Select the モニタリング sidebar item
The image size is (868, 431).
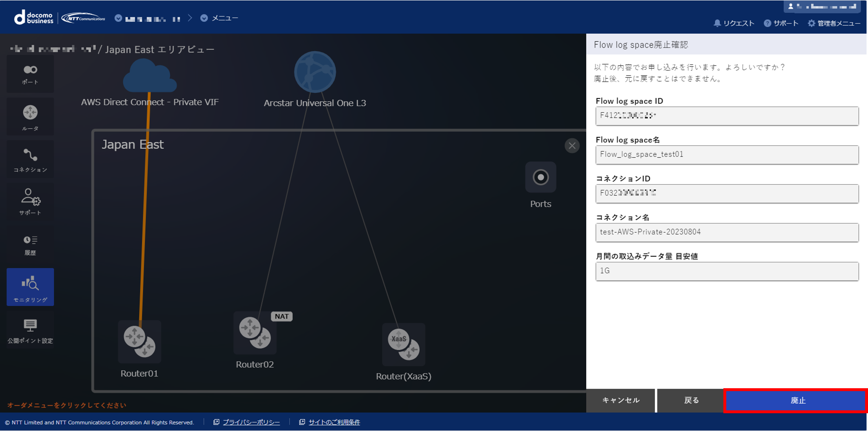pos(30,287)
